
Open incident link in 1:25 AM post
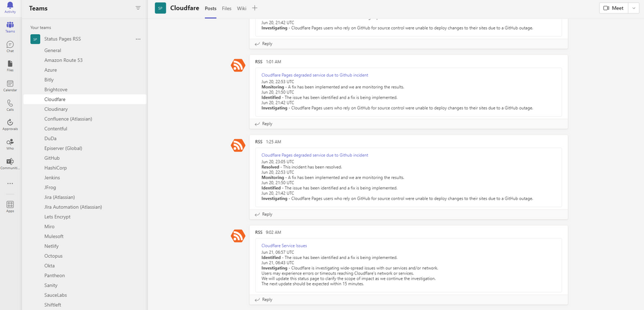tap(315, 155)
